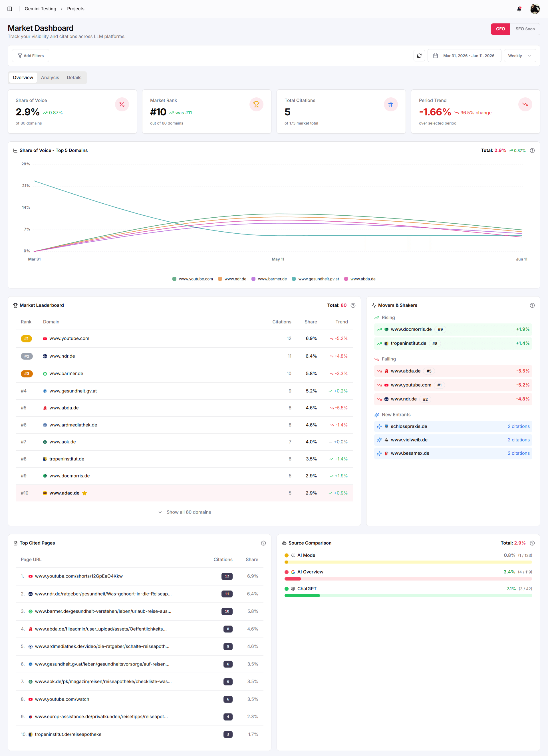The height and width of the screenshot is (756, 548).
Task: Click rising tropeninstitut.de mover entry
Action: click(453, 343)
